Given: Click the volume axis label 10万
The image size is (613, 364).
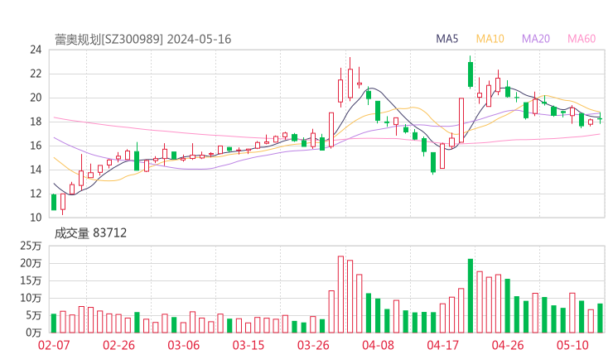Looking at the screenshot, I should click(31, 298).
